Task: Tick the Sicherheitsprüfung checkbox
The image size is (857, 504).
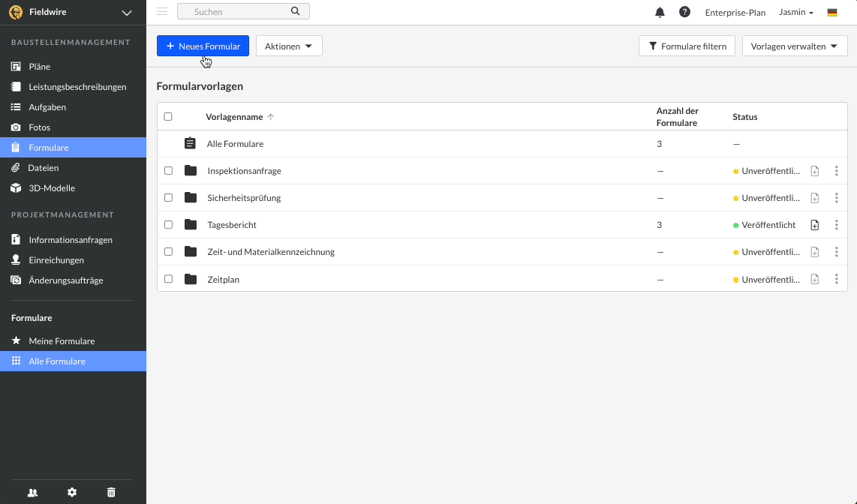Action: click(x=168, y=198)
